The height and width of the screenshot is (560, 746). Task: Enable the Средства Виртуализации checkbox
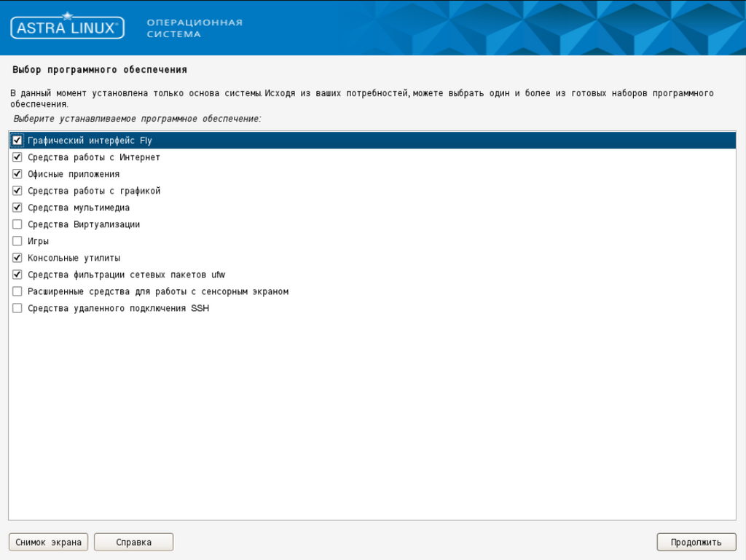pos(17,224)
